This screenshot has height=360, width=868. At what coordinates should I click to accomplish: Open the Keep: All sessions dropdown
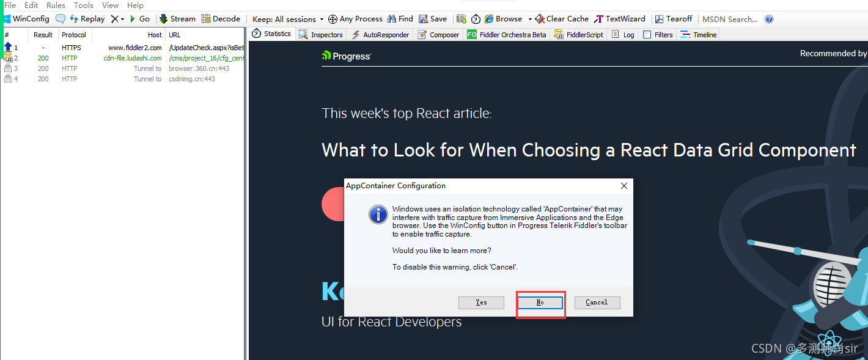[x=288, y=19]
